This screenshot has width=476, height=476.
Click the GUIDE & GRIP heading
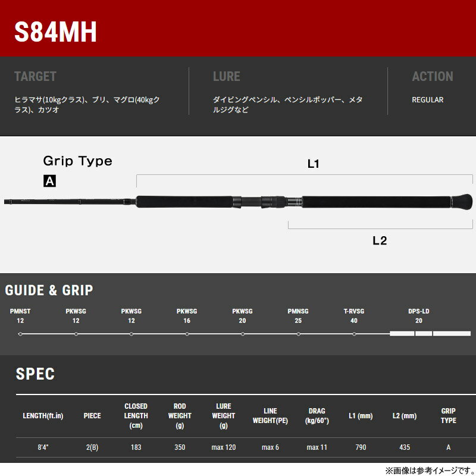[49, 290]
